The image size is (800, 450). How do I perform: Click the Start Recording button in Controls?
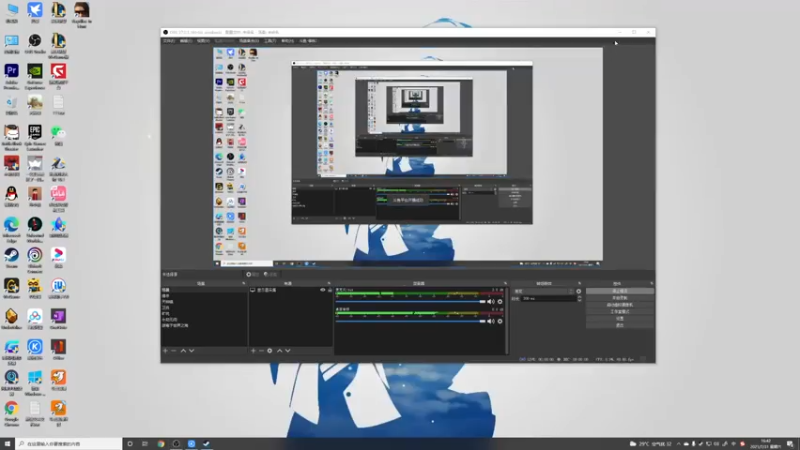point(620,298)
